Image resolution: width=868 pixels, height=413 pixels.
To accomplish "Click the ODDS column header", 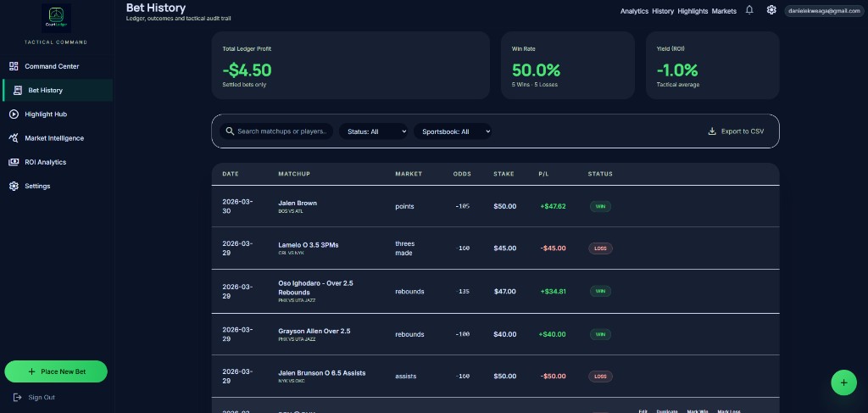I will click(x=462, y=174).
